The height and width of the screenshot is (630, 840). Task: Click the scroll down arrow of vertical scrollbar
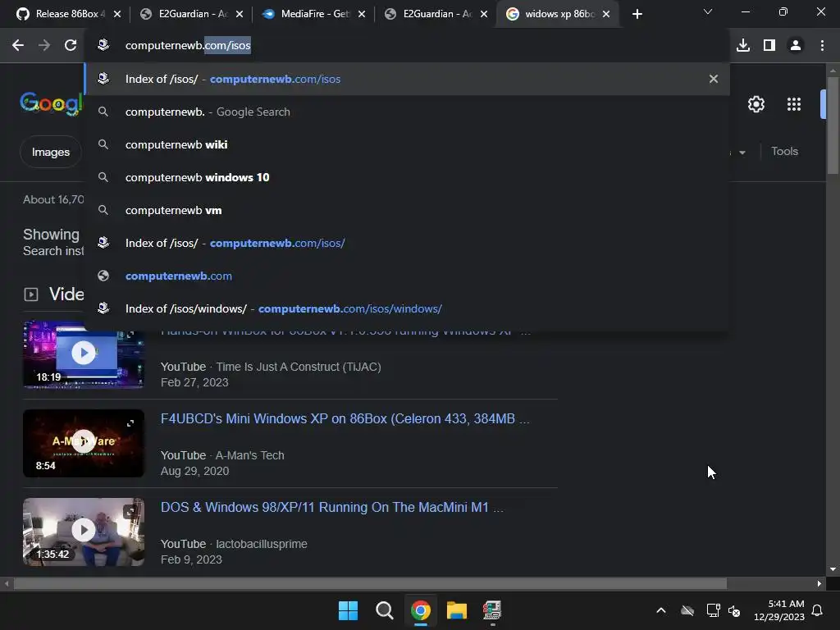(833, 569)
